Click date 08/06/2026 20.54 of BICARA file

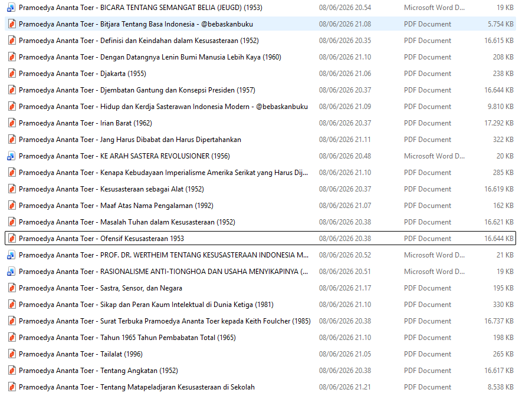tap(345, 8)
